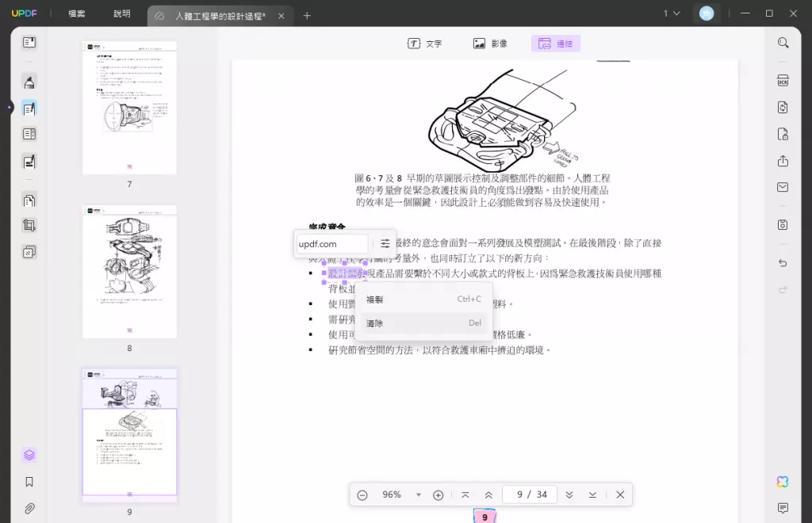Close the 人體工程學的設計過程 tab
The width and height of the screenshot is (812, 523).
[282, 16]
